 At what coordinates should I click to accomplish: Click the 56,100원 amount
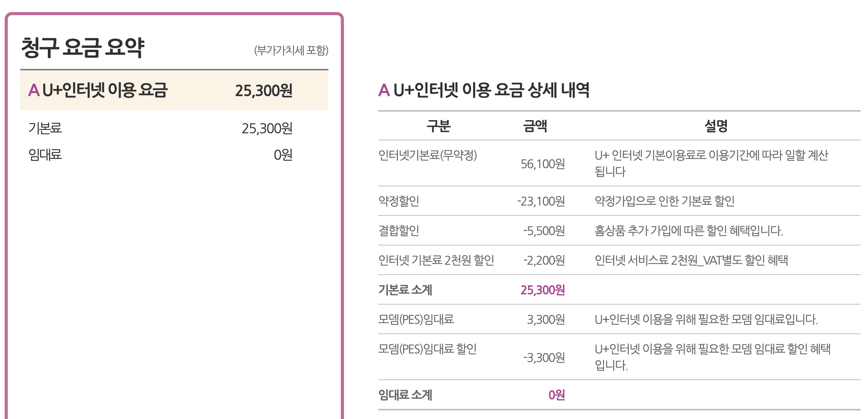[x=543, y=164]
